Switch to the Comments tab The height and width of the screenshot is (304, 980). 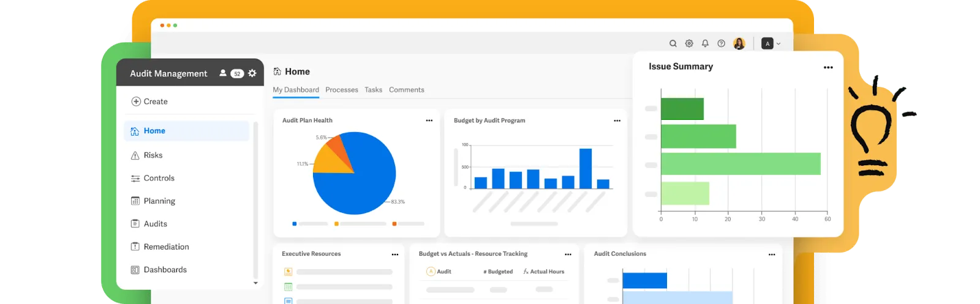click(407, 90)
